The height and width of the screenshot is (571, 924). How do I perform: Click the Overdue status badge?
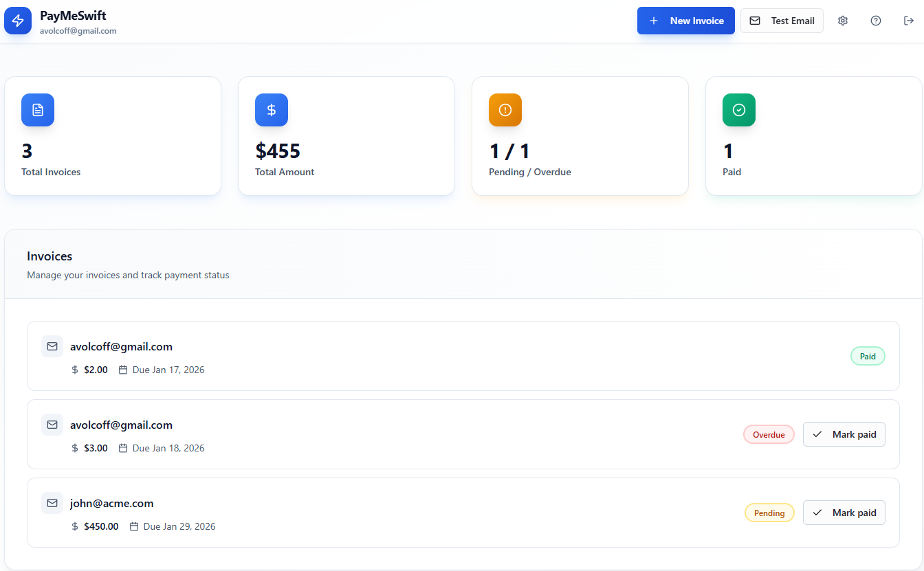[769, 434]
